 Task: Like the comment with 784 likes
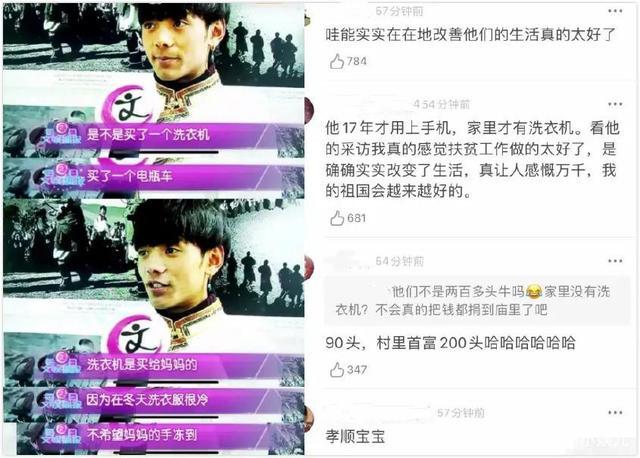click(x=337, y=62)
